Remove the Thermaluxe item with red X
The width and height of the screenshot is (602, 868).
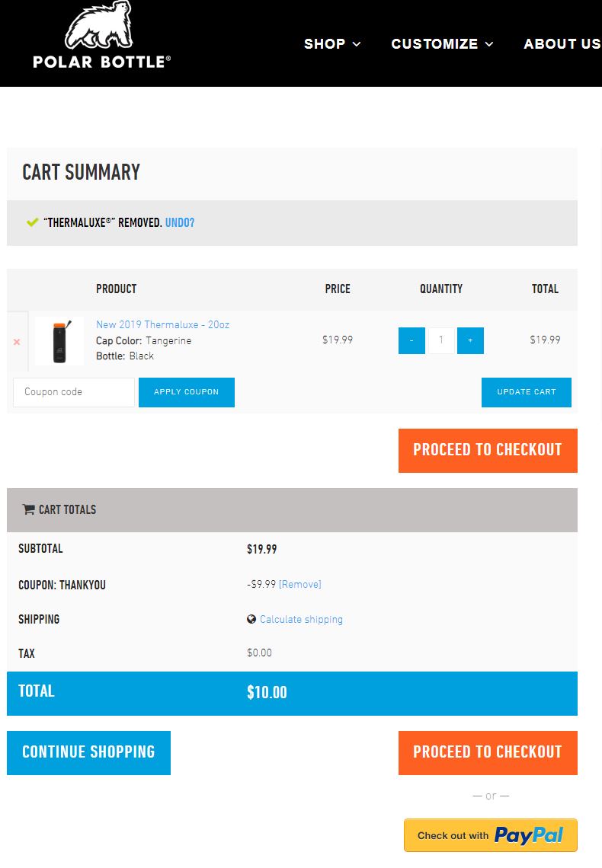pyautogui.click(x=17, y=342)
